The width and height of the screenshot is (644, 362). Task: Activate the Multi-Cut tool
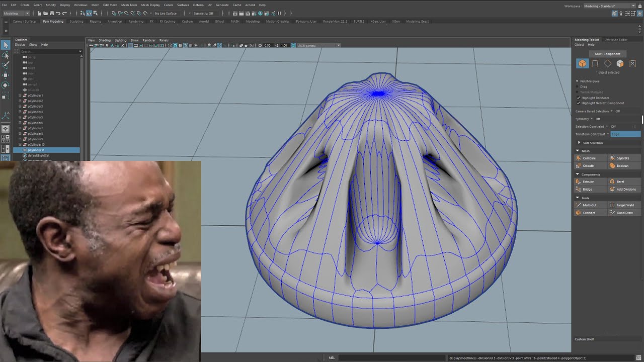click(x=589, y=205)
